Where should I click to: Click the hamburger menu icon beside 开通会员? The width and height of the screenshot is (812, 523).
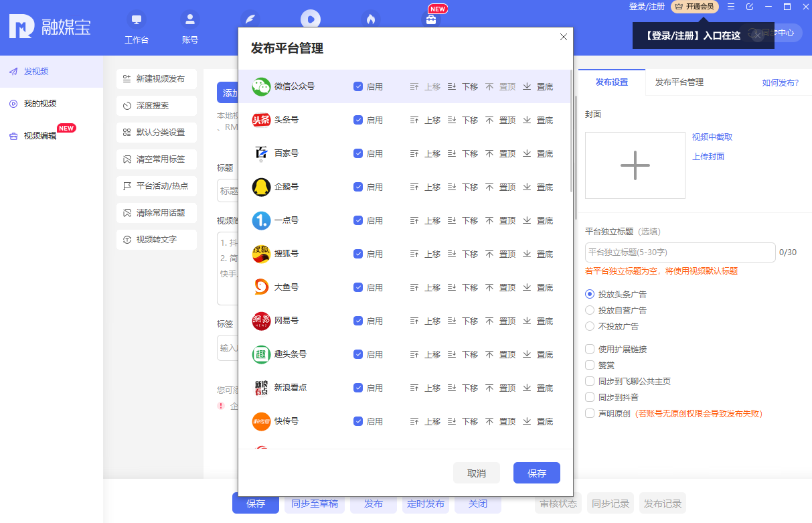coord(730,7)
